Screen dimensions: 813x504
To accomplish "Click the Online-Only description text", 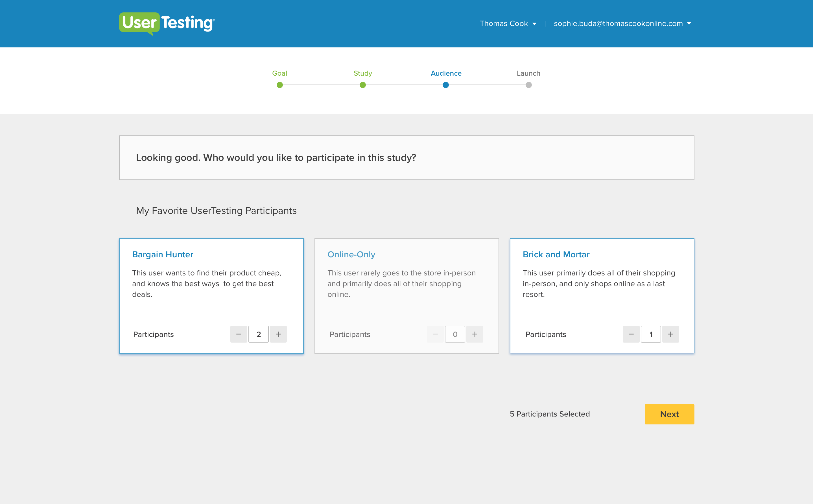I will click(x=401, y=284).
